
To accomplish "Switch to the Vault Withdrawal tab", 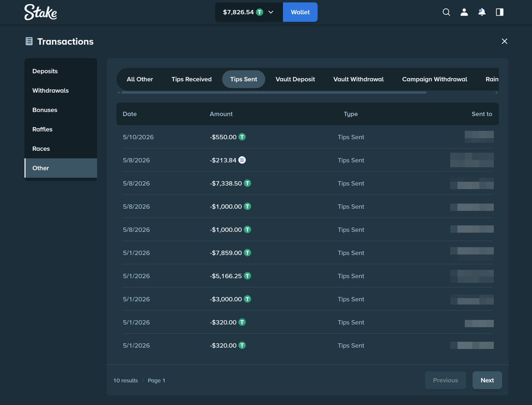I will [358, 79].
